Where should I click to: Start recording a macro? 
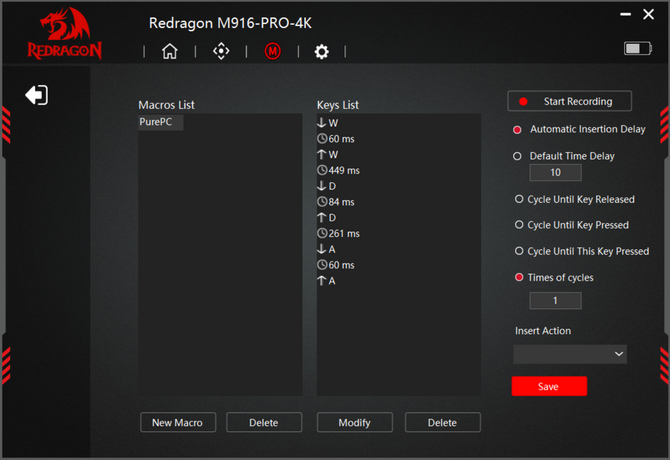click(x=570, y=101)
